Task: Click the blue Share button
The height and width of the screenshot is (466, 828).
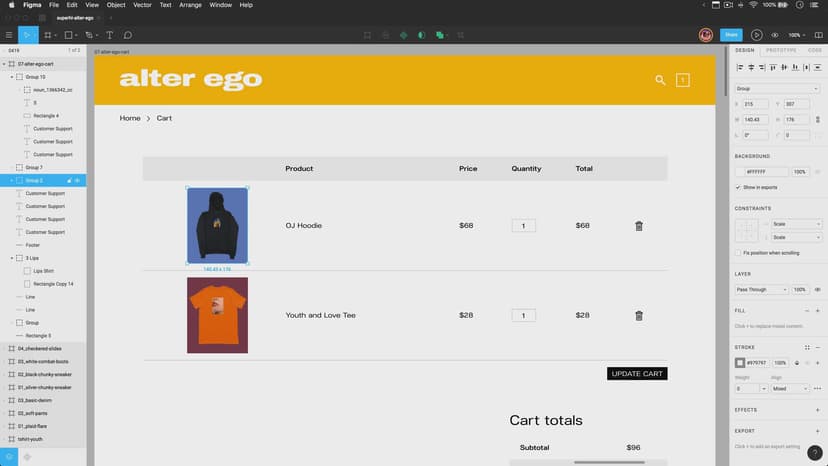Action: coord(731,35)
